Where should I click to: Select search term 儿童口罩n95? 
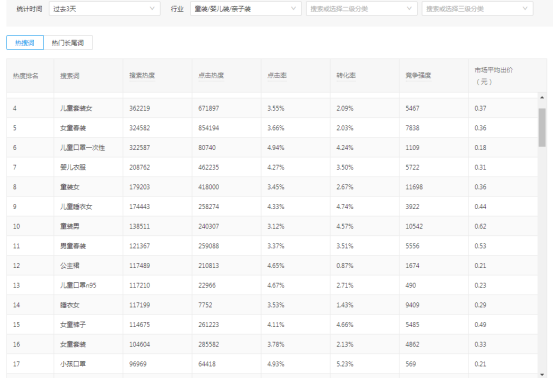[x=78, y=285]
